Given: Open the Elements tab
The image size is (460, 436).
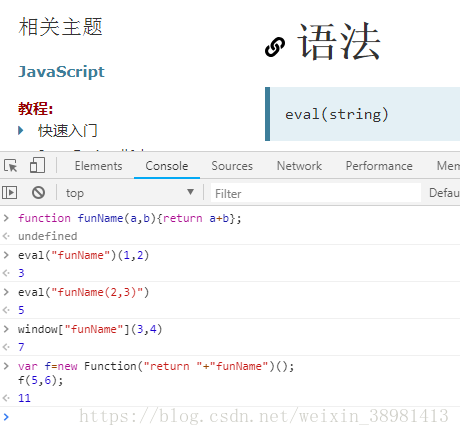Looking at the screenshot, I should [98, 166].
